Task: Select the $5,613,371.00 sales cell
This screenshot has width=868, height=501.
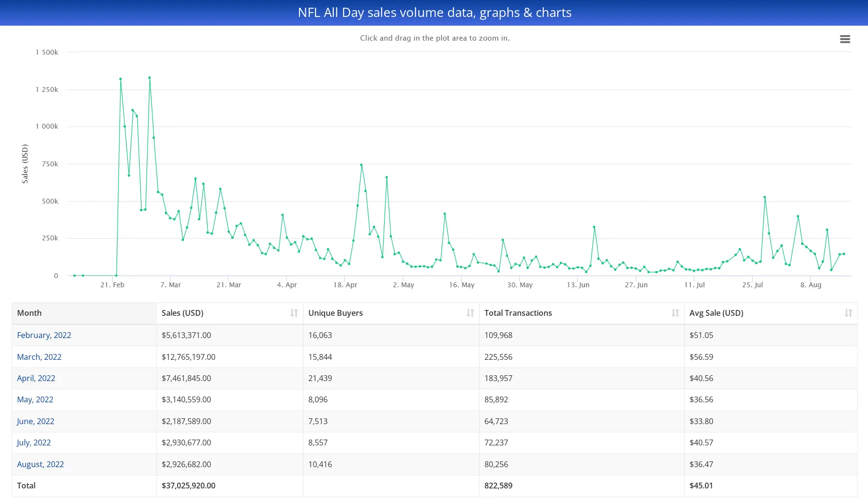Action: pos(230,335)
